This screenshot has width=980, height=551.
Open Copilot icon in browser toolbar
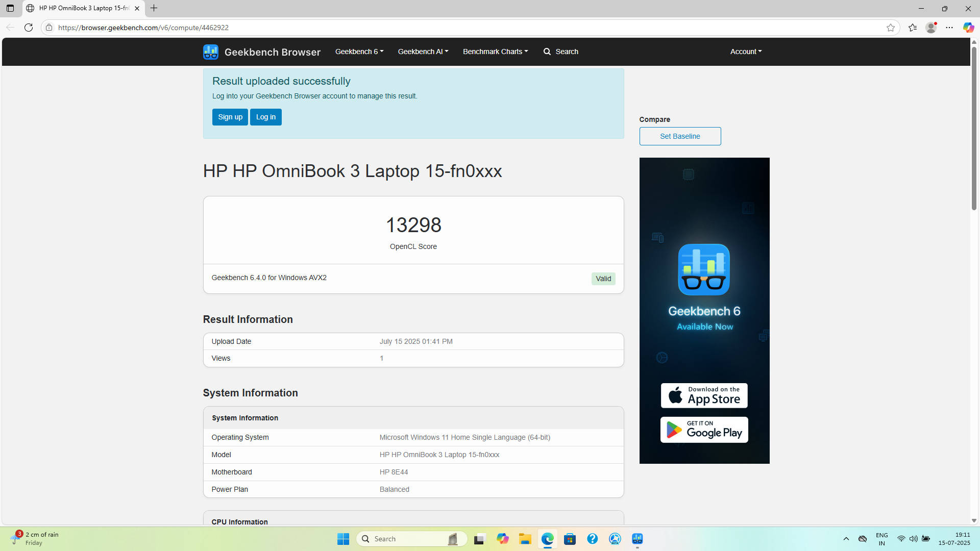coord(968,28)
